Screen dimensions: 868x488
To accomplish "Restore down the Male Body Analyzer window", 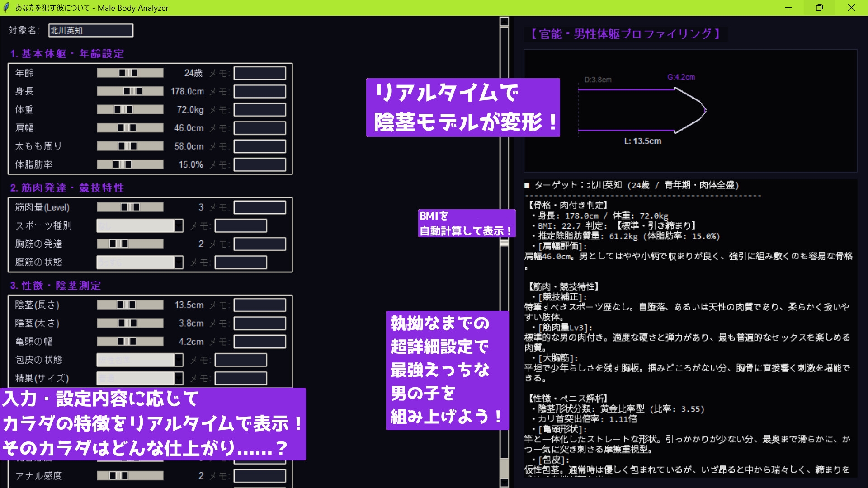I will point(819,8).
